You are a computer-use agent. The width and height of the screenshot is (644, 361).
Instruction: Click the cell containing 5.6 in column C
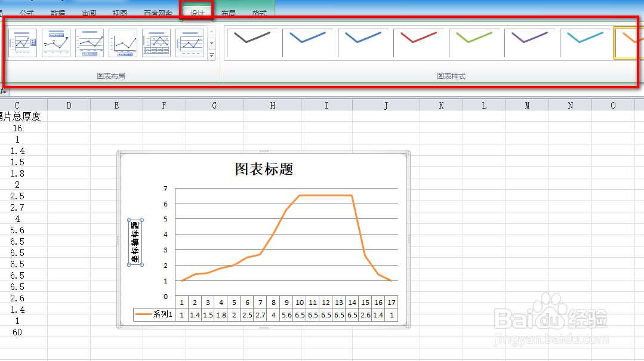[x=17, y=230]
